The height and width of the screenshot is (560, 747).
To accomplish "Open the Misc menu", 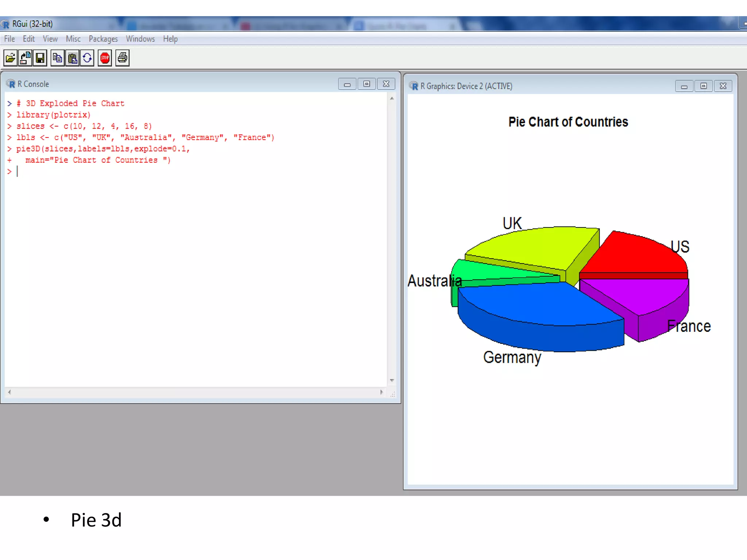I will point(73,39).
